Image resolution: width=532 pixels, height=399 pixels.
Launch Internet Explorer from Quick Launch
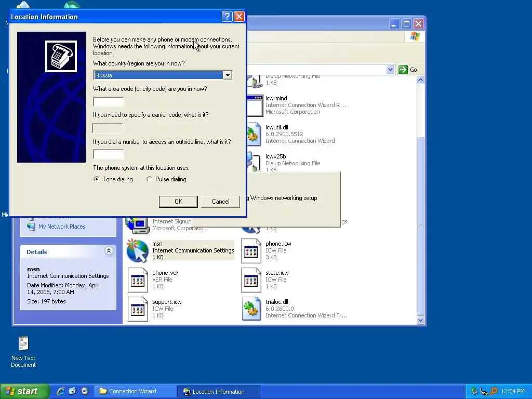click(x=60, y=391)
